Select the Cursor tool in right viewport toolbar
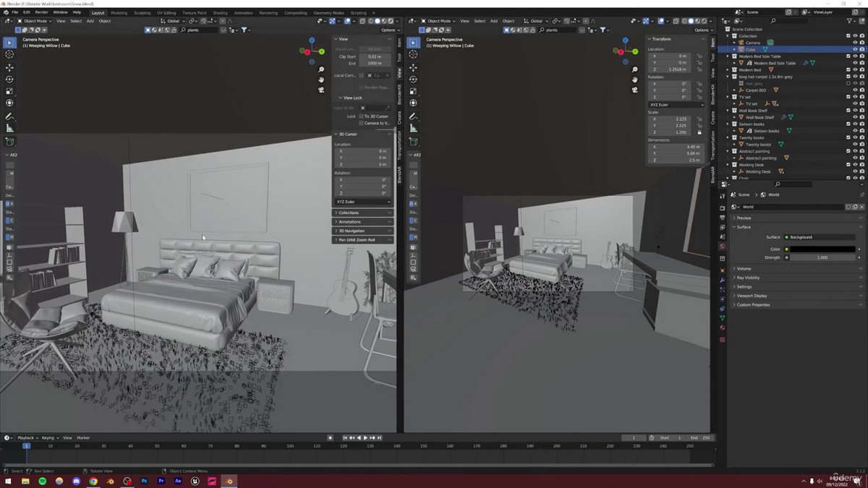The width and height of the screenshot is (868, 488). click(414, 54)
